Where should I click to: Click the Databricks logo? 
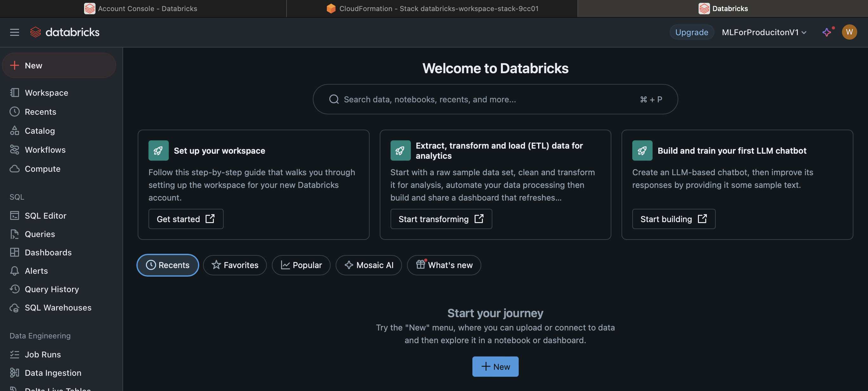coord(65,32)
